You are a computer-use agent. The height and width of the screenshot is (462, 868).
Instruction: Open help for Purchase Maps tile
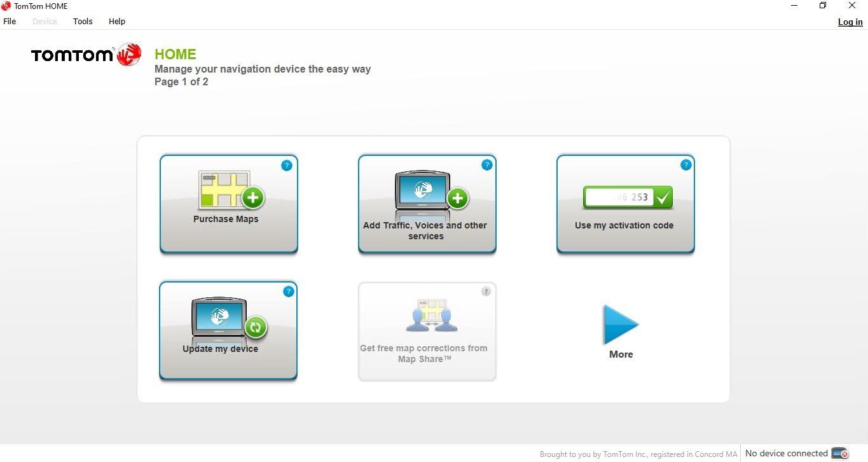(x=286, y=165)
